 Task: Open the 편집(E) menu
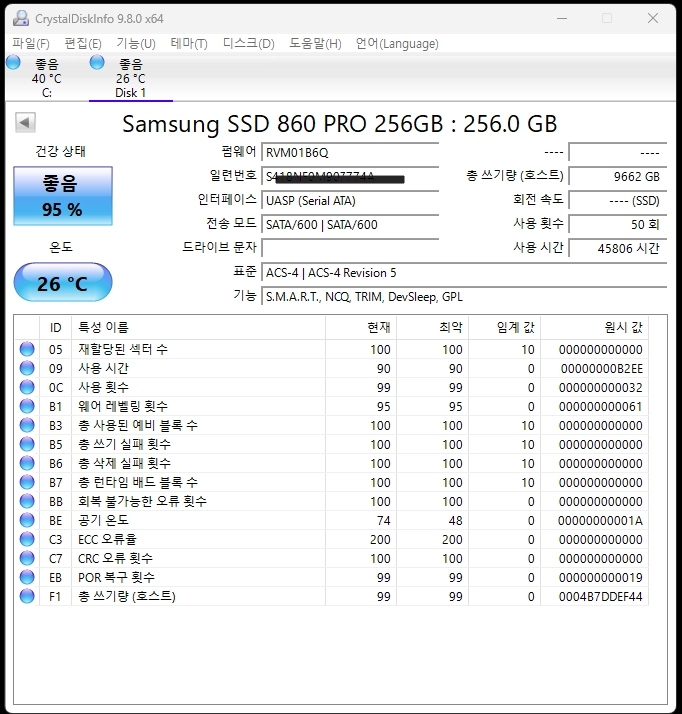(x=83, y=44)
